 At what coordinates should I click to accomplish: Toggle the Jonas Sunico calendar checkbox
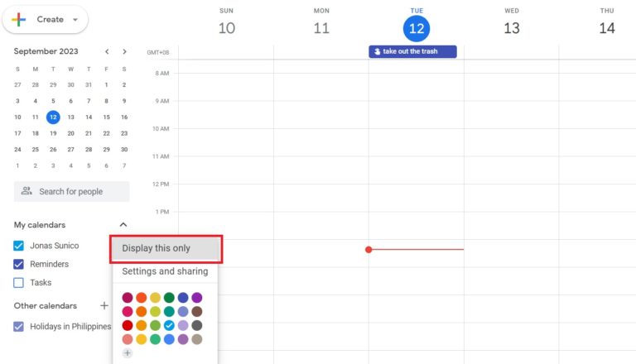point(18,246)
